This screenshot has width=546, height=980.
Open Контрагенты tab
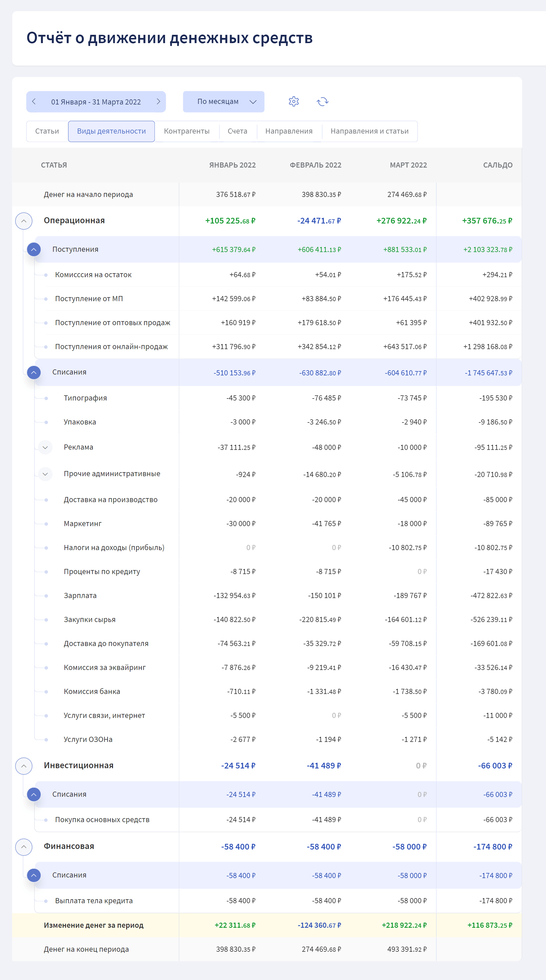[187, 131]
